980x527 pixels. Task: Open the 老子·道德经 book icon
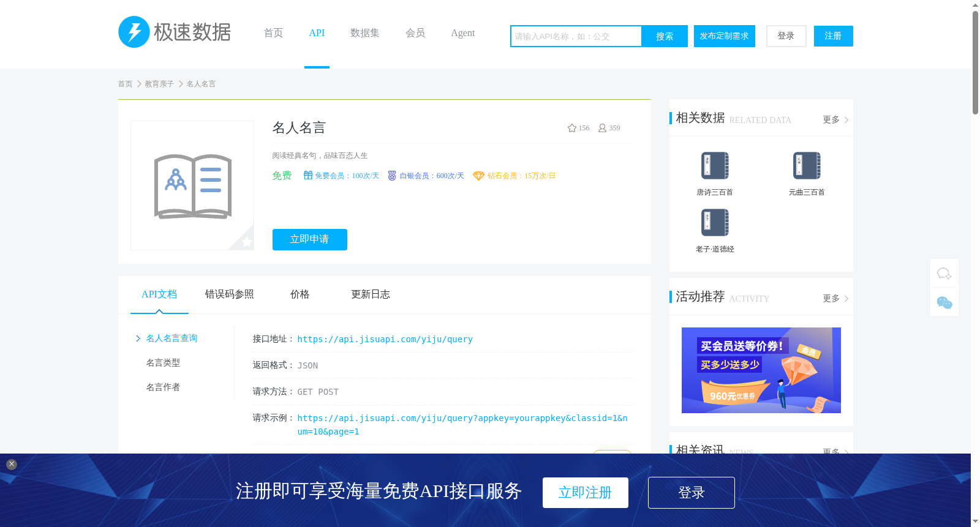click(x=715, y=222)
